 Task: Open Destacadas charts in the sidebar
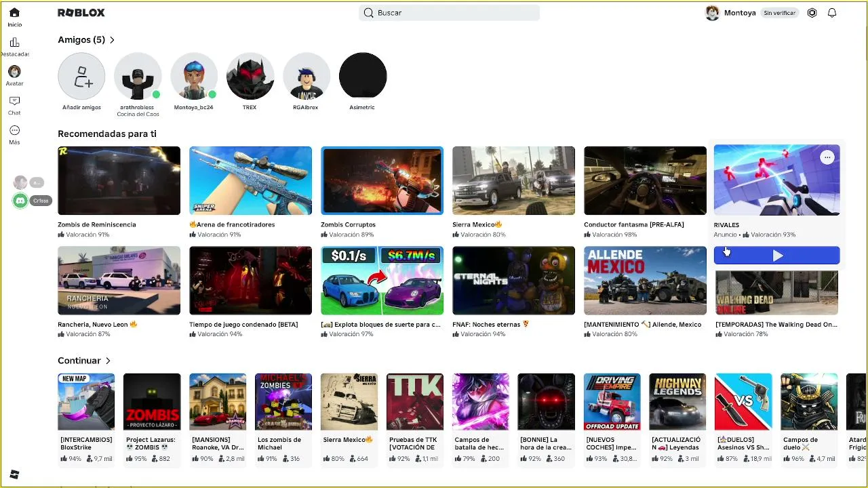point(14,47)
